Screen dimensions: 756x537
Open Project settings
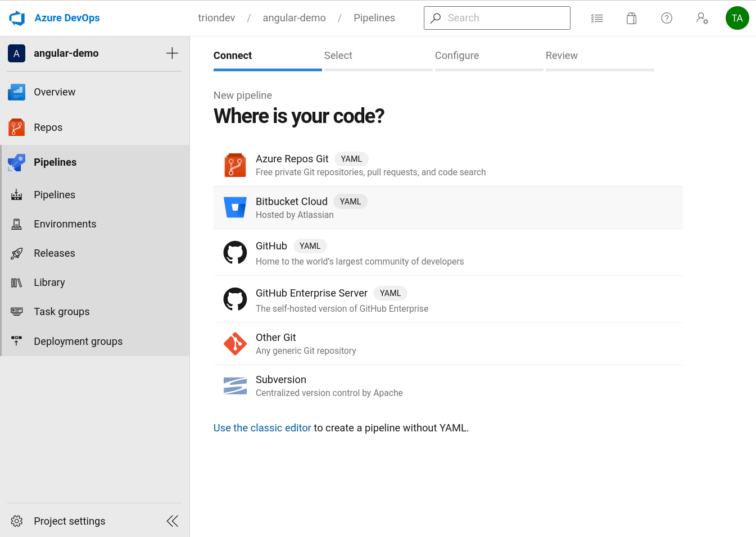coord(70,521)
